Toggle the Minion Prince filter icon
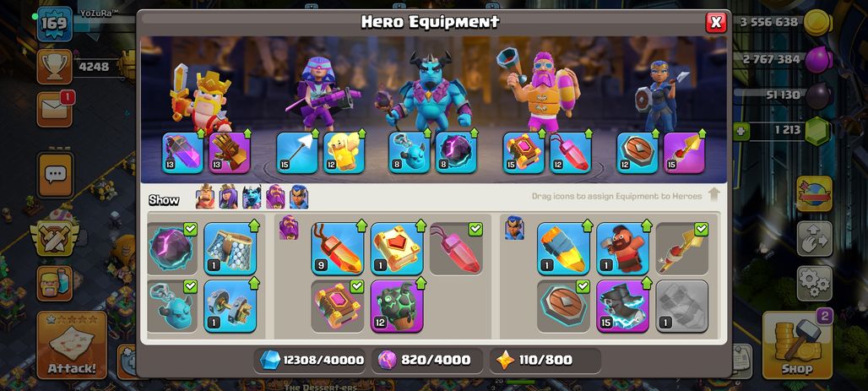The width and height of the screenshot is (868, 391). tap(252, 197)
